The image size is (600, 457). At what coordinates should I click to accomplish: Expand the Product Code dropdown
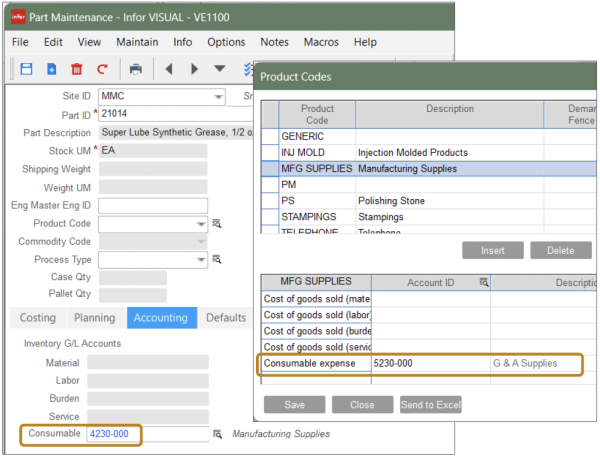pos(201,224)
